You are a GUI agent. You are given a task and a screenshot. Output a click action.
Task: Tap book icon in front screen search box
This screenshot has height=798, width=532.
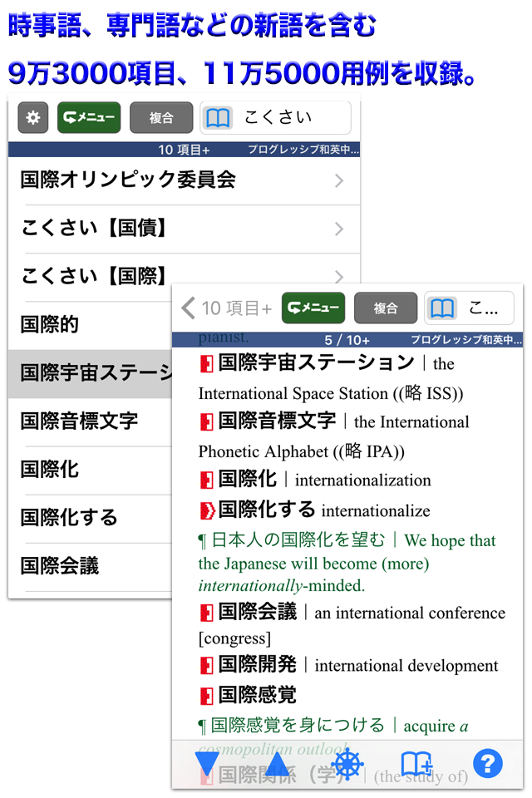click(x=442, y=308)
